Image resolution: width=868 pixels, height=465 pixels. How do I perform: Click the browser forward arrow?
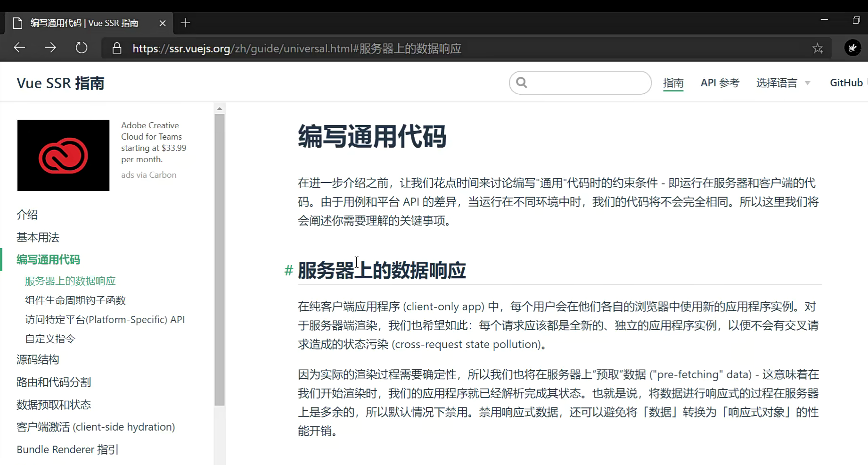(50, 48)
